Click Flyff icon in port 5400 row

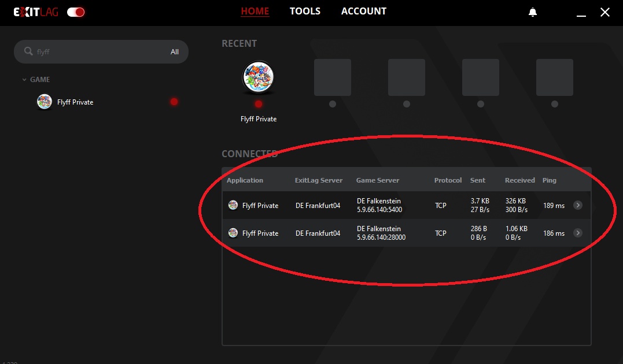233,205
